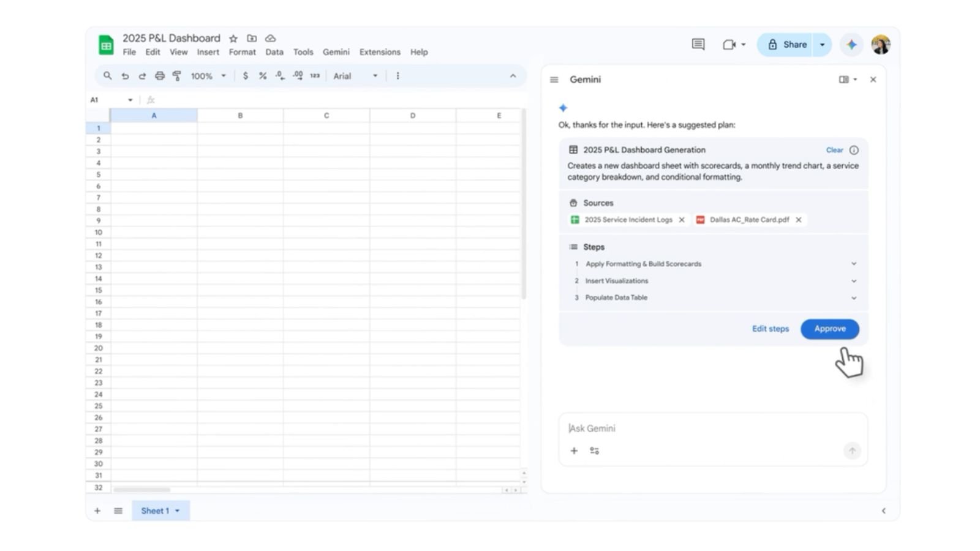Click the undo arrow
Image resolution: width=980 pixels, height=551 pixels.
click(125, 76)
